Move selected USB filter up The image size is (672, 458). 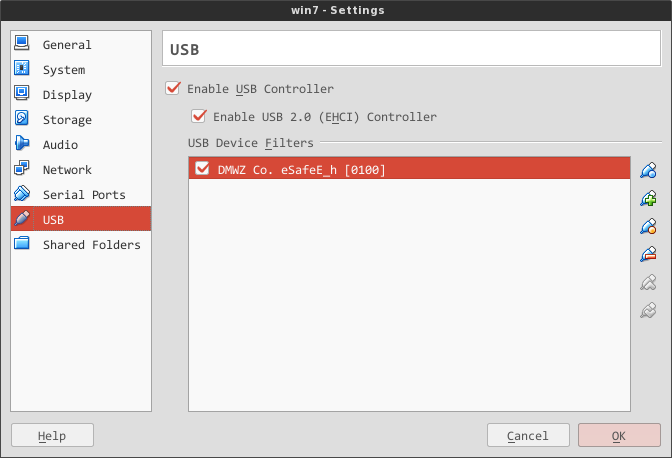pos(648,283)
